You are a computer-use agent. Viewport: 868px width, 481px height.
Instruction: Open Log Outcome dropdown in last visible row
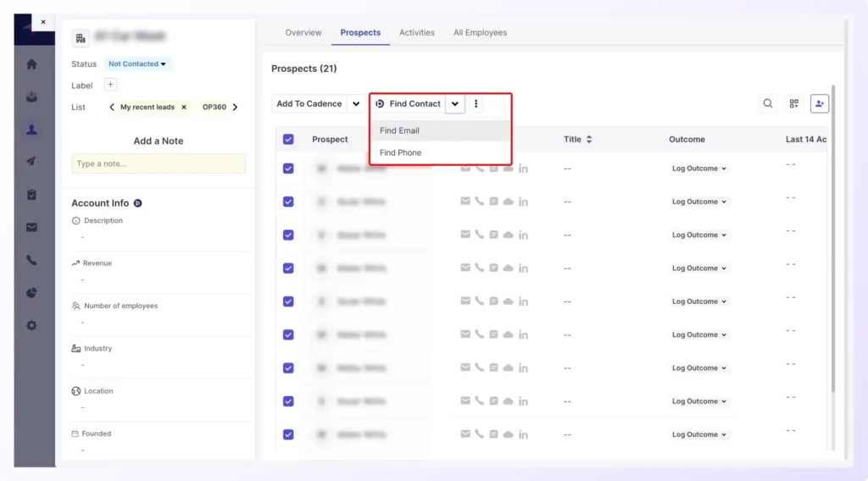pos(699,434)
